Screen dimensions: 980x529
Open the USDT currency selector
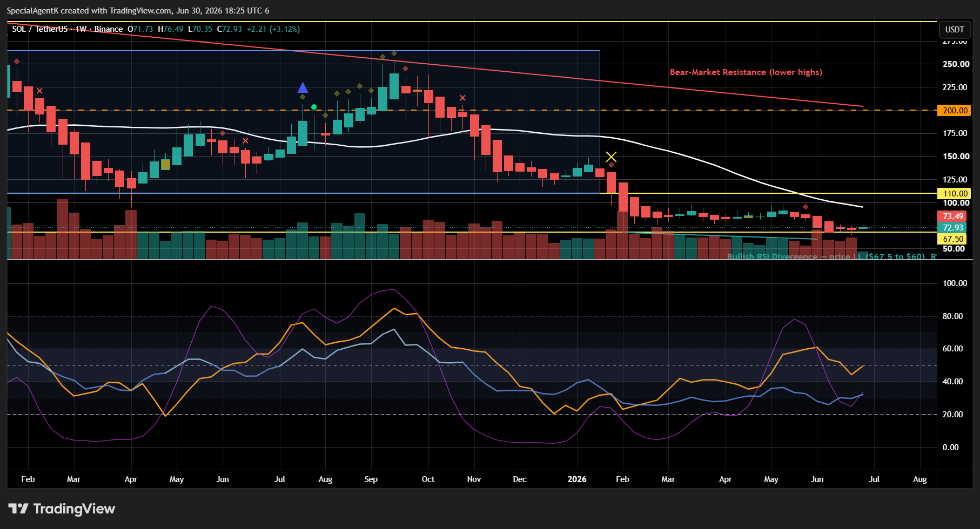[955, 30]
